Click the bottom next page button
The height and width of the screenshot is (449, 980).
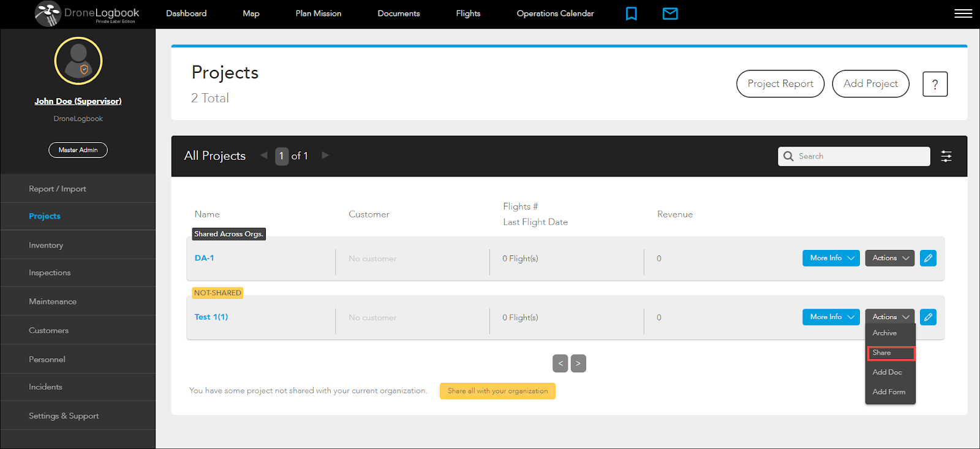tap(578, 363)
